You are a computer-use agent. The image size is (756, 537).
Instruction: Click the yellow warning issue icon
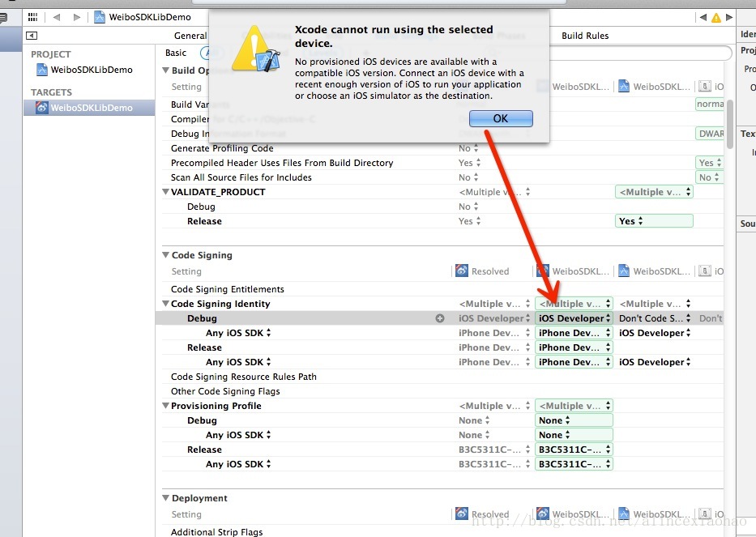point(716,18)
